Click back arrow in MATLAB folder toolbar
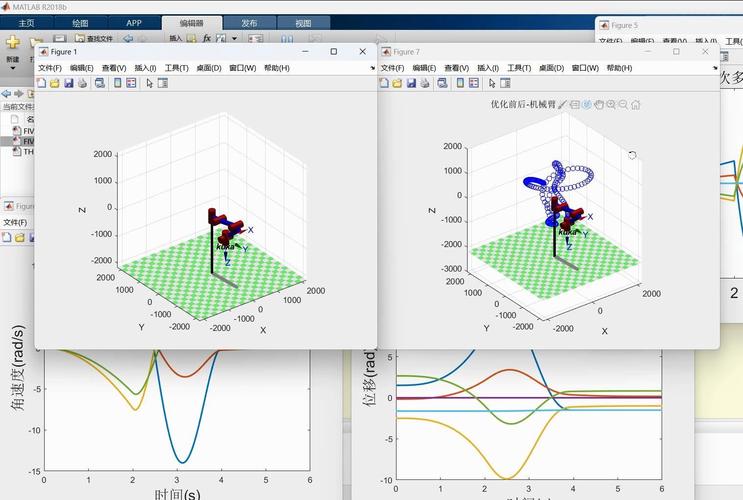The height and width of the screenshot is (500, 743). 6,93
